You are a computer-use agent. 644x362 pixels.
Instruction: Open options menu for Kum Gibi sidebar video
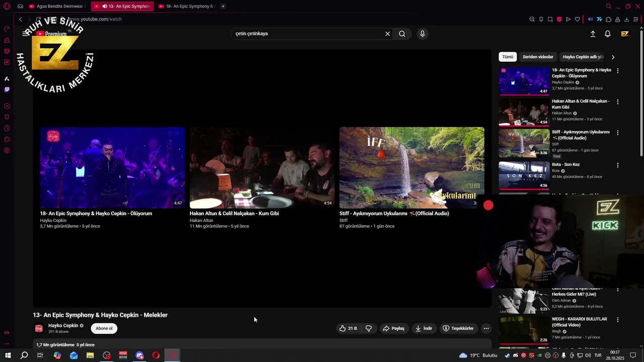click(x=618, y=102)
